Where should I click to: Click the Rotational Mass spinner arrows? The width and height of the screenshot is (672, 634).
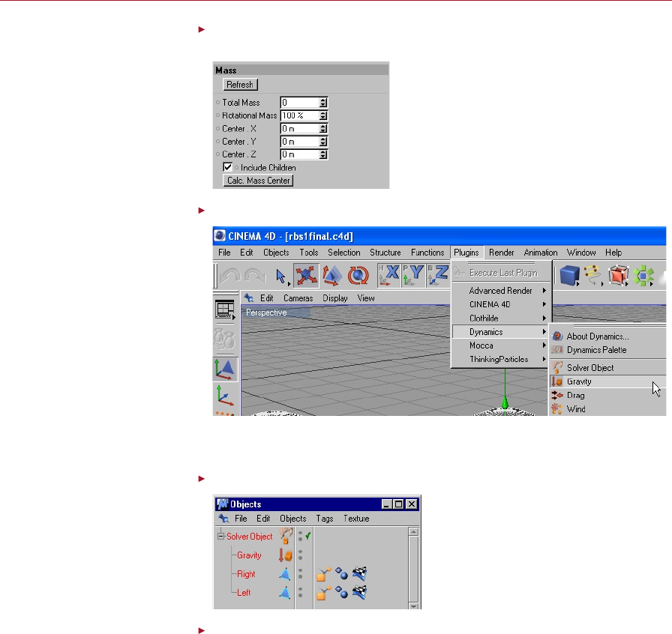point(323,115)
